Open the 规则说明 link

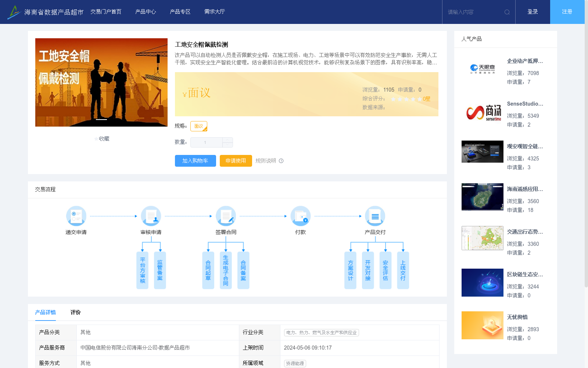coord(266,161)
